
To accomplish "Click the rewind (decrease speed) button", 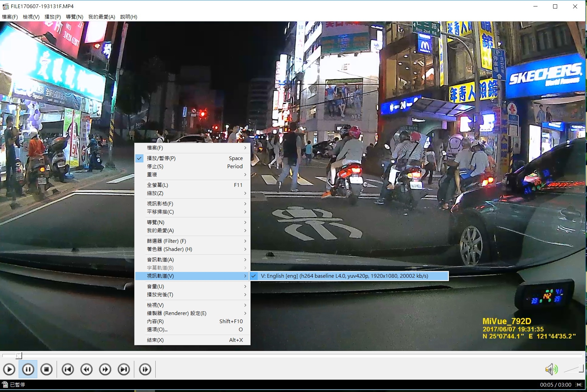I will pos(86,369).
